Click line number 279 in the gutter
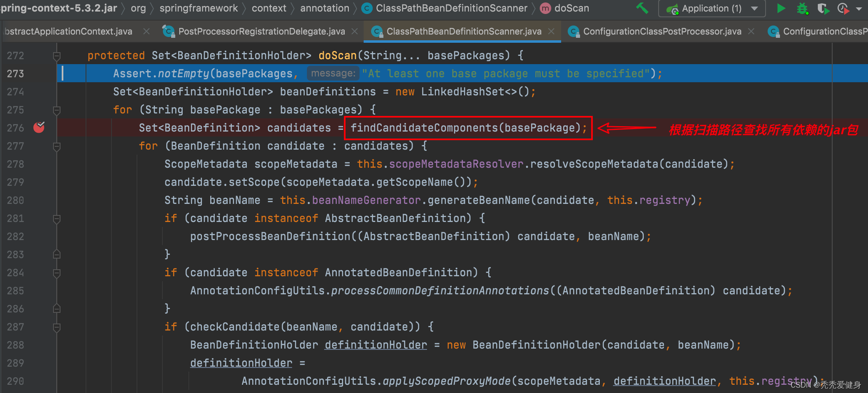The image size is (868, 393). pyautogui.click(x=16, y=182)
